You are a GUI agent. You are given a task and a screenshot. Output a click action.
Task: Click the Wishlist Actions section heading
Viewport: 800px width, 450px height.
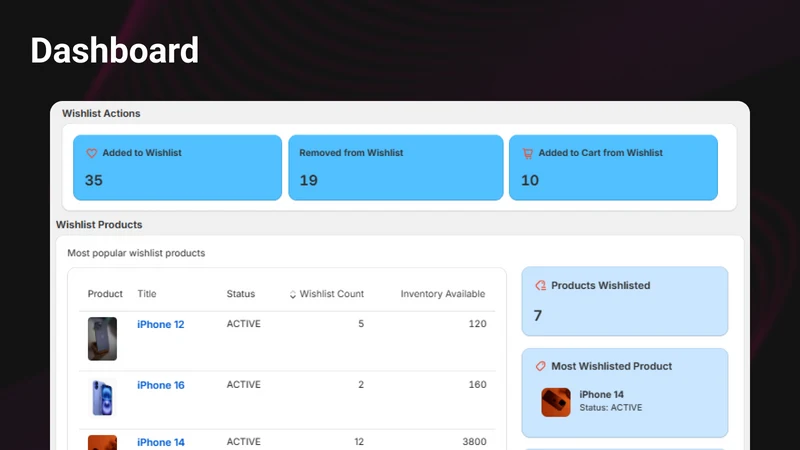click(101, 113)
